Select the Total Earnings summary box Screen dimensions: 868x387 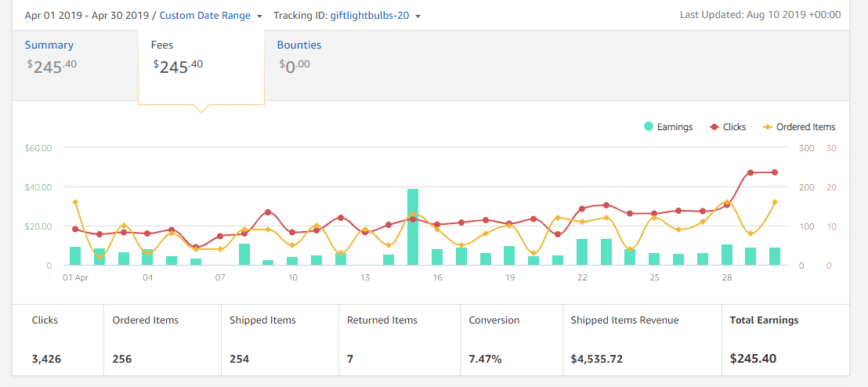coord(784,339)
